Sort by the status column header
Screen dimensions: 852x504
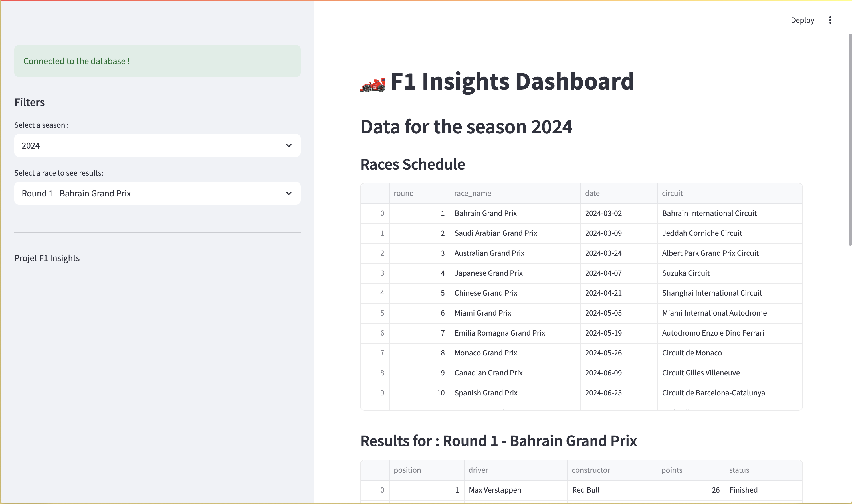click(x=764, y=470)
